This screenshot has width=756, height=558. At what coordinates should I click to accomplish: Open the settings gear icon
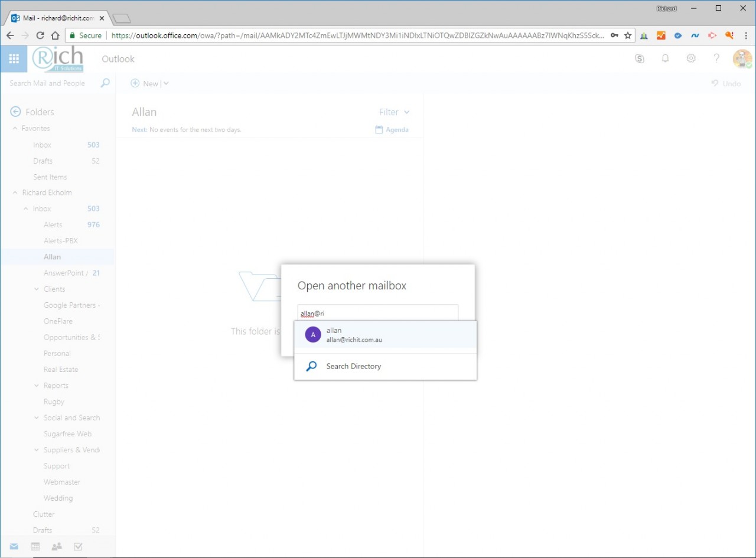690,58
